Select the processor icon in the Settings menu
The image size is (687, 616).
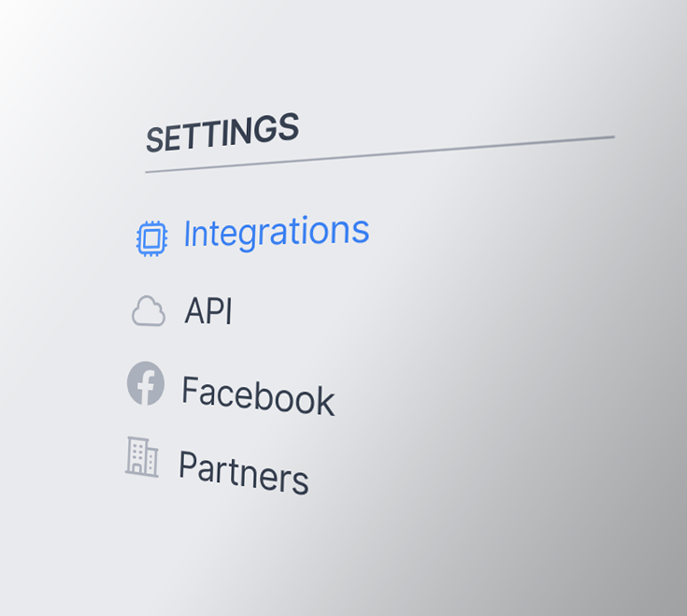[151, 238]
